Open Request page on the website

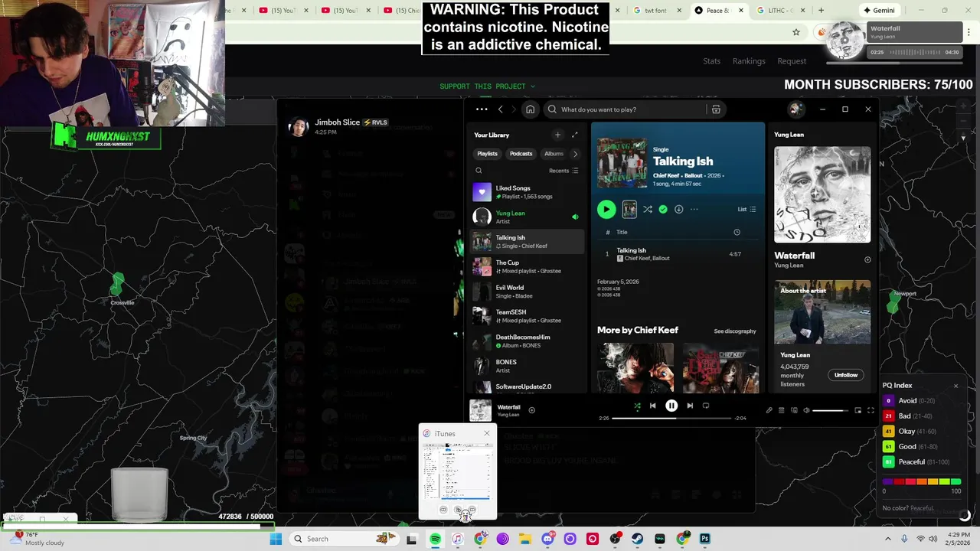[792, 61]
